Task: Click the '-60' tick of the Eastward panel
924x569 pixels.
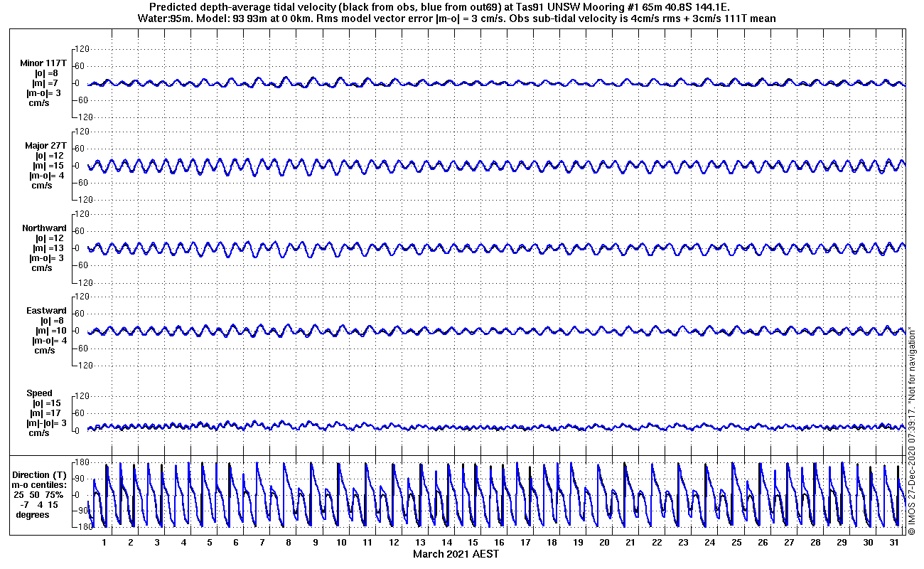Action: click(80, 348)
